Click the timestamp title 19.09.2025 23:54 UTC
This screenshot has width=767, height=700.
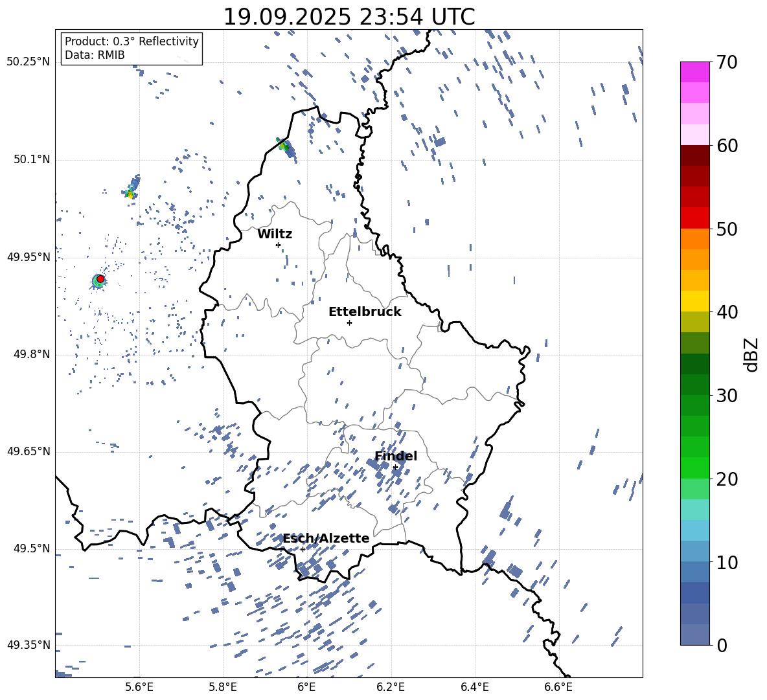click(349, 17)
